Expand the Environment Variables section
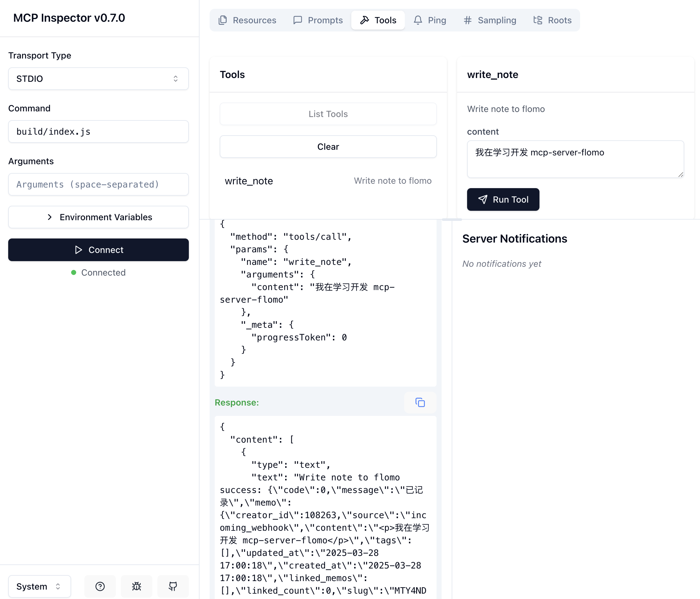Image resolution: width=700 pixels, height=599 pixels. (98, 217)
